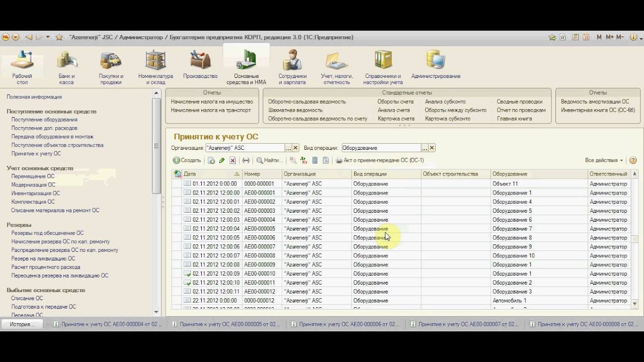Click the green pencil edit icon
Image resolution: width=644 pixels, height=362 pixels.
pos(222,160)
